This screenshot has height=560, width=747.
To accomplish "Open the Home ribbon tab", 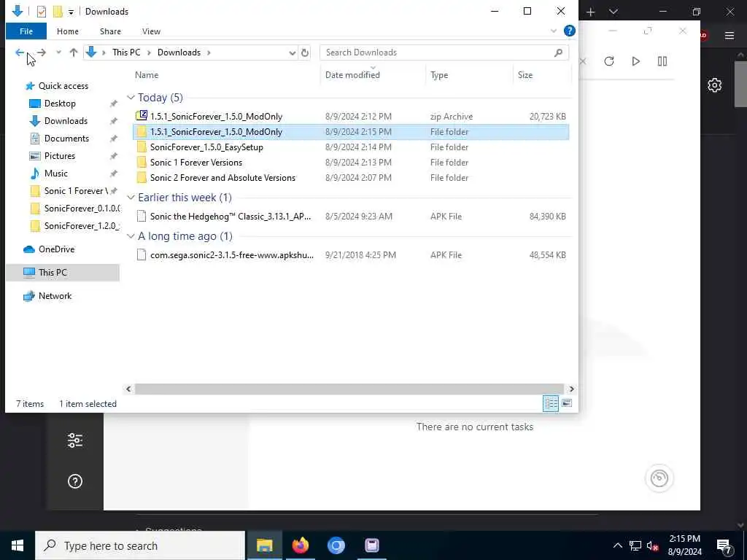I will click(x=68, y=31).
